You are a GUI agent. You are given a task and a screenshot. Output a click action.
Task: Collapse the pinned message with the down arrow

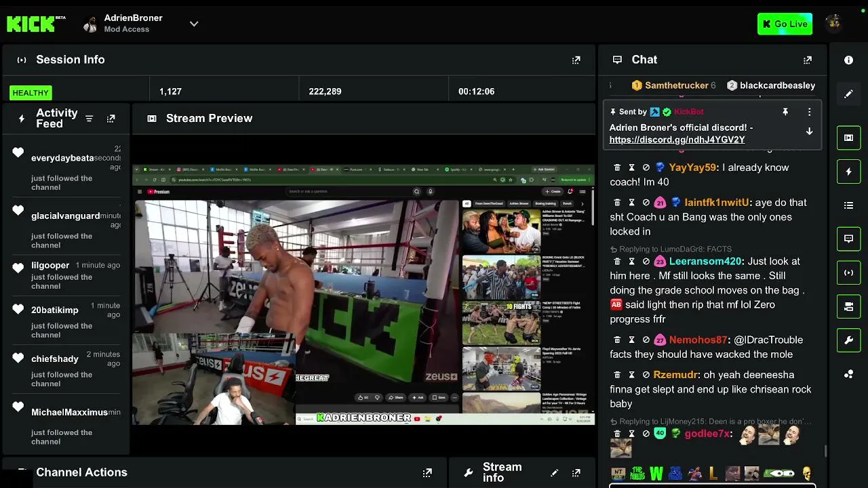pos(809,131)
